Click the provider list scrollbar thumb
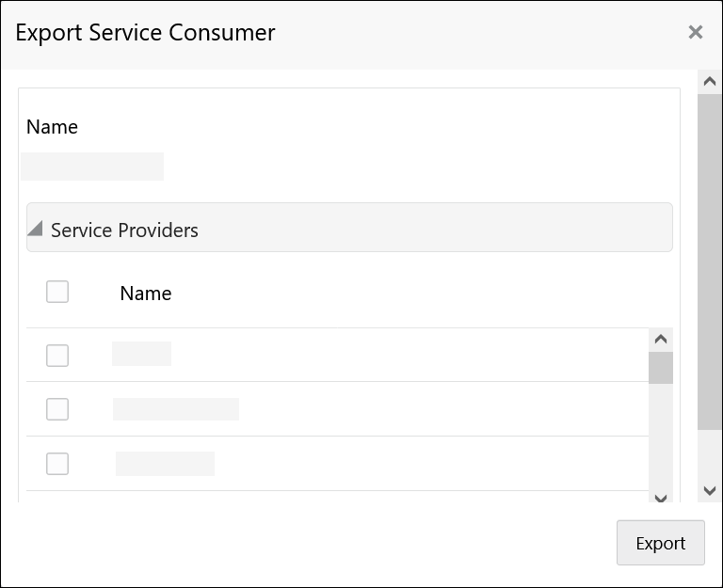Viewport: 723px width, 588px height. coord(661,368)
